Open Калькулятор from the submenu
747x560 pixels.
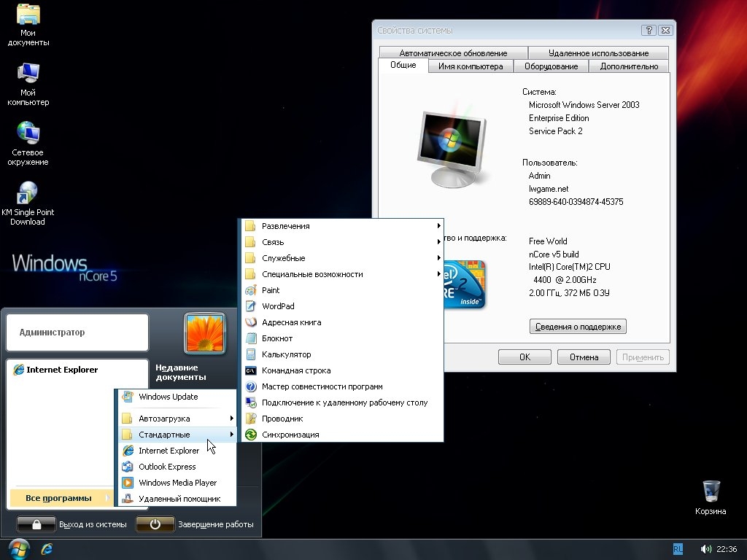click(x=286, y=354)
